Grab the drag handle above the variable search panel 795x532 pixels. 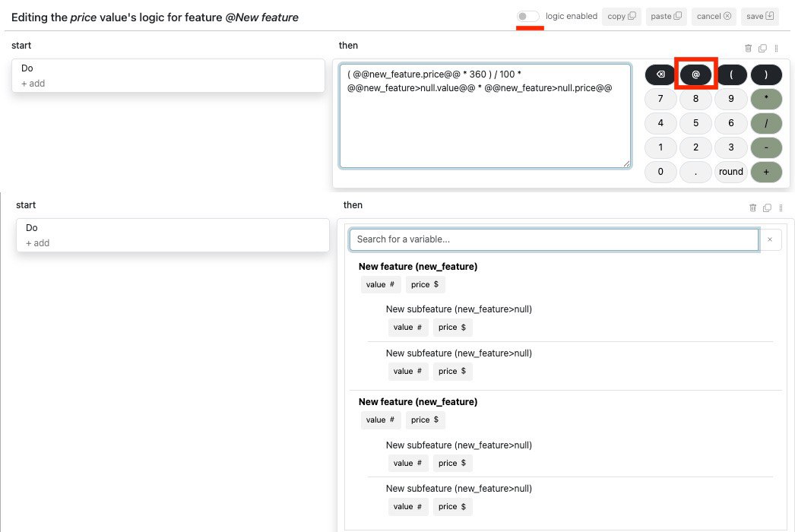tap(781, 207)
